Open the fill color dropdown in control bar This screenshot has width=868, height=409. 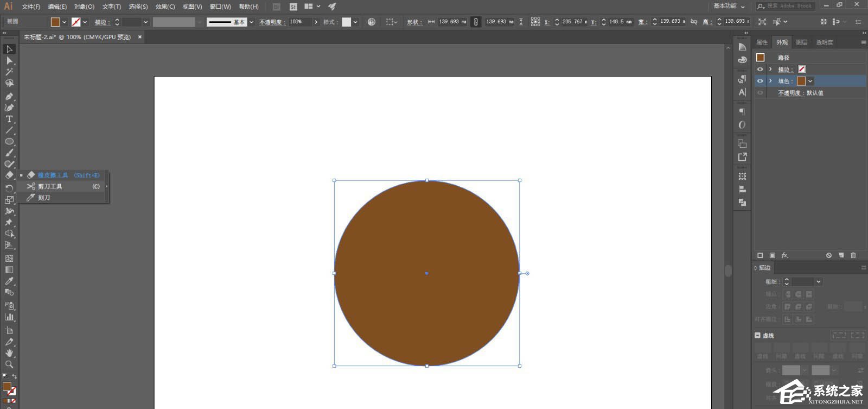coord(65,22)
